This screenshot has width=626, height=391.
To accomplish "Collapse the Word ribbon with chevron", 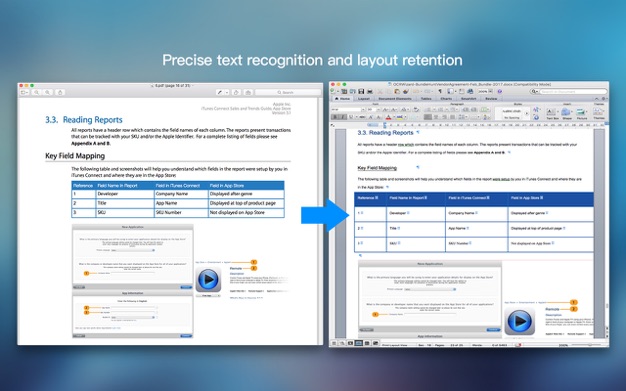I will (597, 99).
